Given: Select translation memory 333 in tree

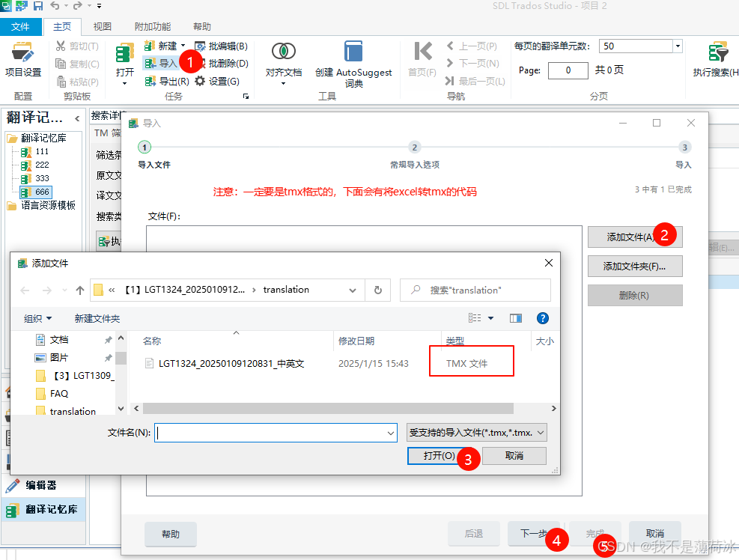Looking at the screenshot, I should tap(35, 178).
